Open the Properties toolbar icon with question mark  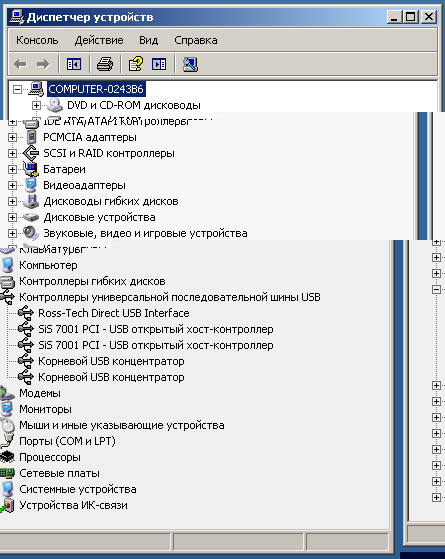pos(135,65)
